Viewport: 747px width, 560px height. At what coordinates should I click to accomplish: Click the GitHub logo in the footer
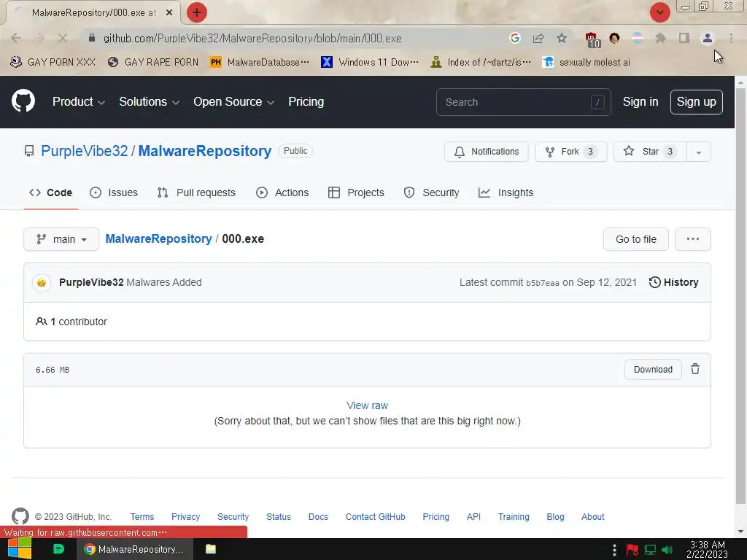20,516
